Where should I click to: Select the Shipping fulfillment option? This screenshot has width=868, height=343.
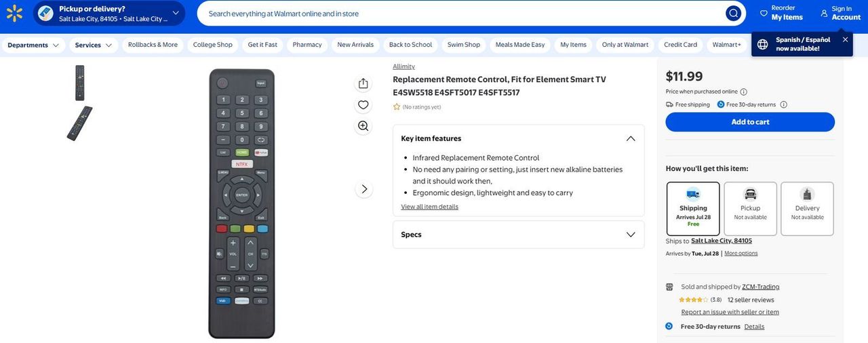pyautogui.click(x=693, y=209)
